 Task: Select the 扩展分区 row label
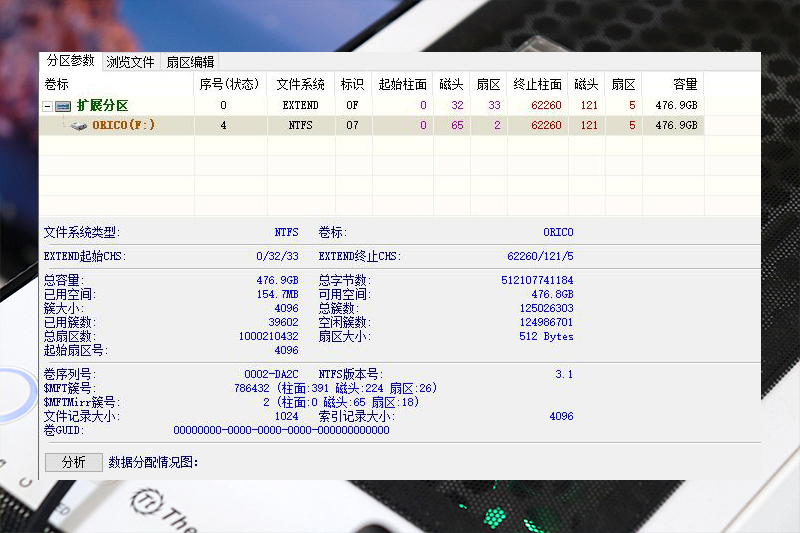(x=103, y=106)
